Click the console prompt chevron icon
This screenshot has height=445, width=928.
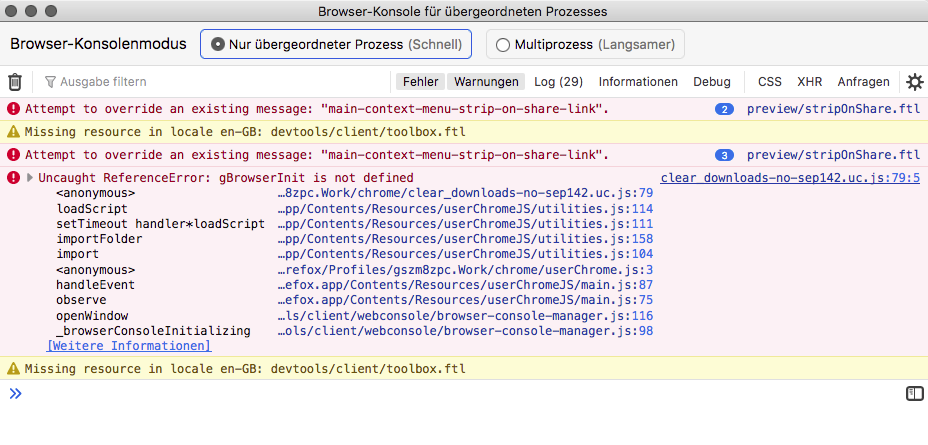coord(15,394)
